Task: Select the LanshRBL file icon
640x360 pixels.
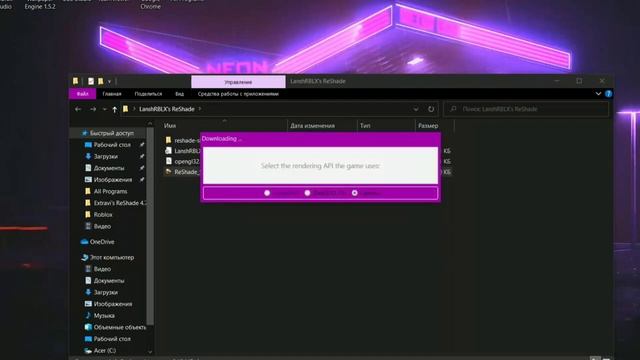Action: (168, 151)
